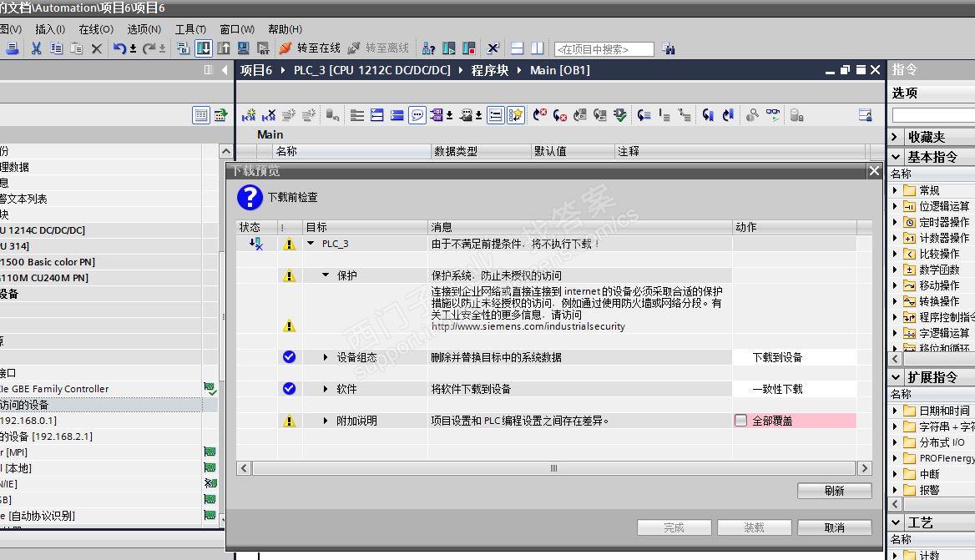Click the dialog horizontal scrollbar left arrow
This screenshot has width=975, height=560.
tap(244, 468)
